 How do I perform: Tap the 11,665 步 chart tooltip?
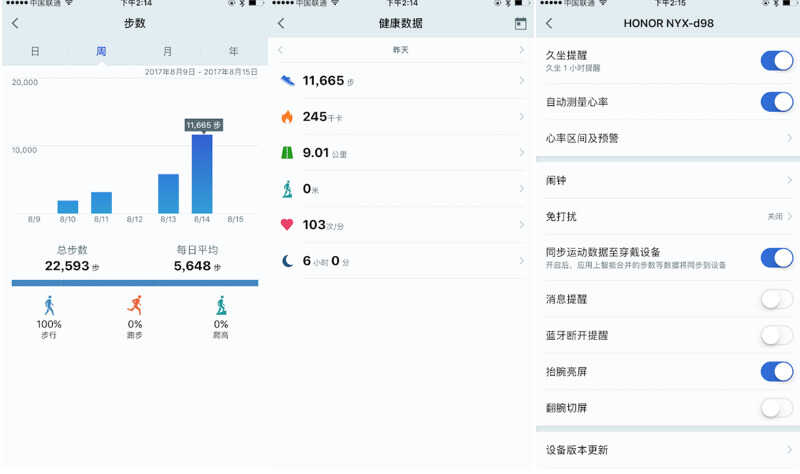click(204, 125)
